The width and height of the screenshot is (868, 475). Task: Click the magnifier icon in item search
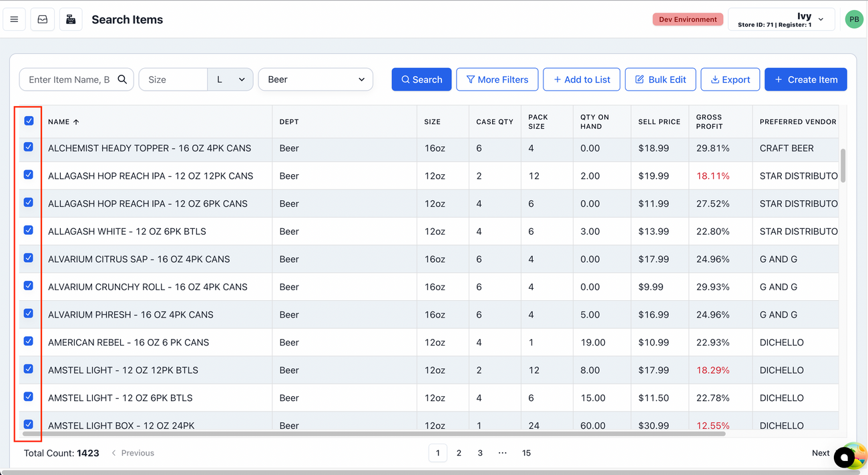click(122, 79)
